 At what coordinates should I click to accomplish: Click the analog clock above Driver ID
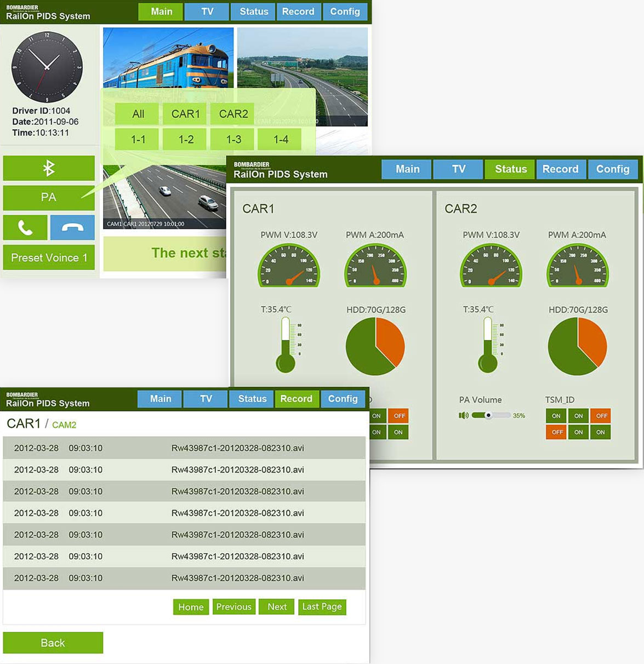47,67
